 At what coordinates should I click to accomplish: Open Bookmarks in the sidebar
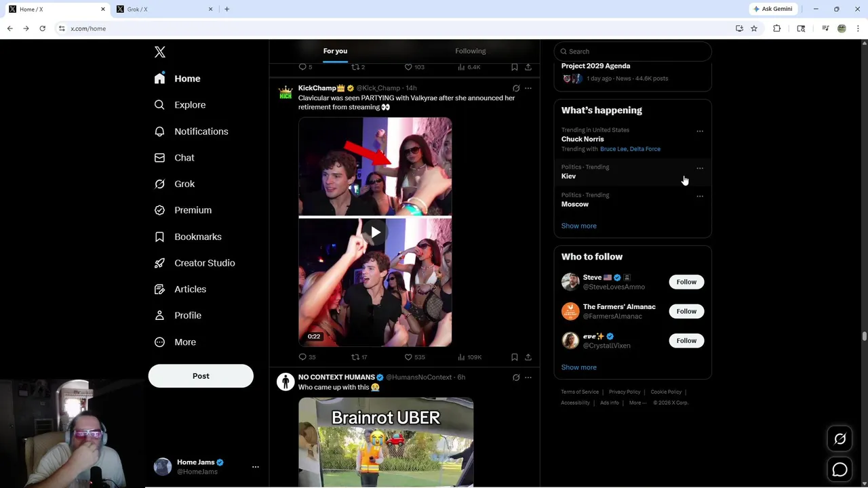[188, 237]
